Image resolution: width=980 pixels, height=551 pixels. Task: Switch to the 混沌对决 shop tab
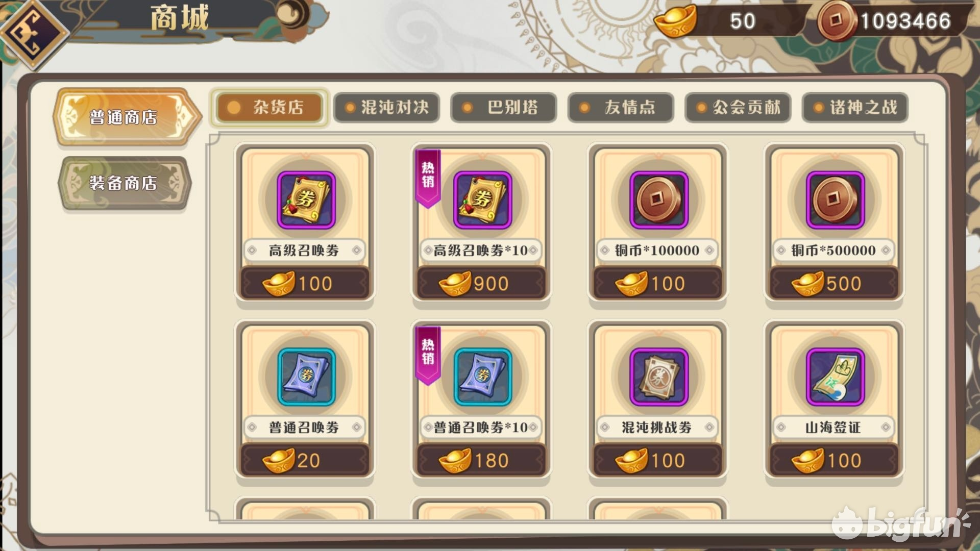[x=386, y=107]
